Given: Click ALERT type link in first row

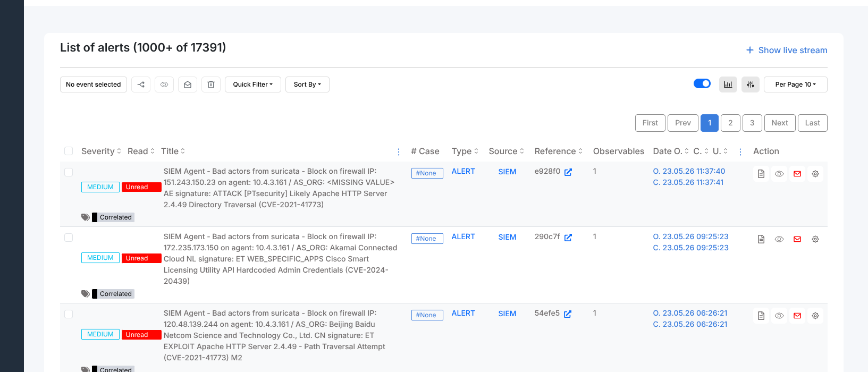Looking at the screenshot, I should click(464, 171).
